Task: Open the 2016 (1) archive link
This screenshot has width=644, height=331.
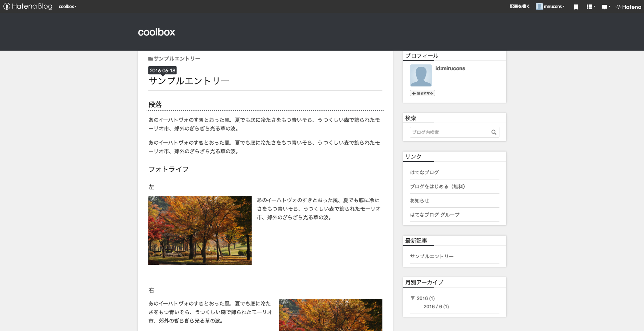Action: (x=426, y=298)
